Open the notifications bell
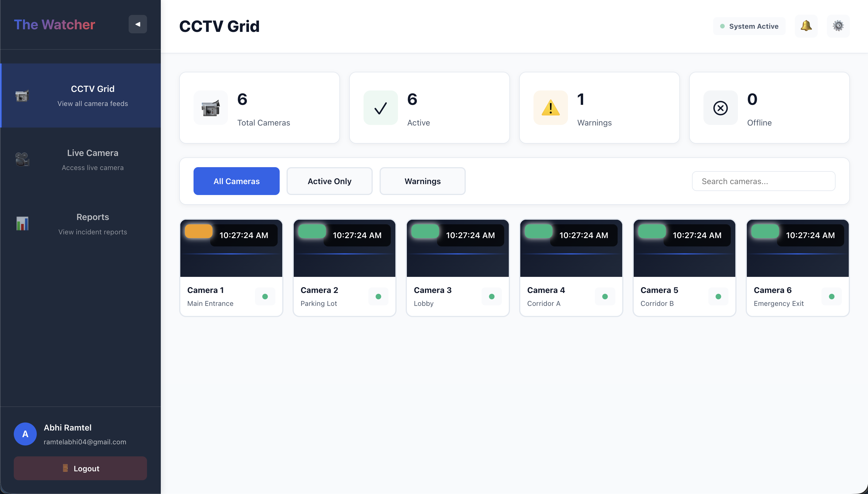 click(x=806, y=26)
